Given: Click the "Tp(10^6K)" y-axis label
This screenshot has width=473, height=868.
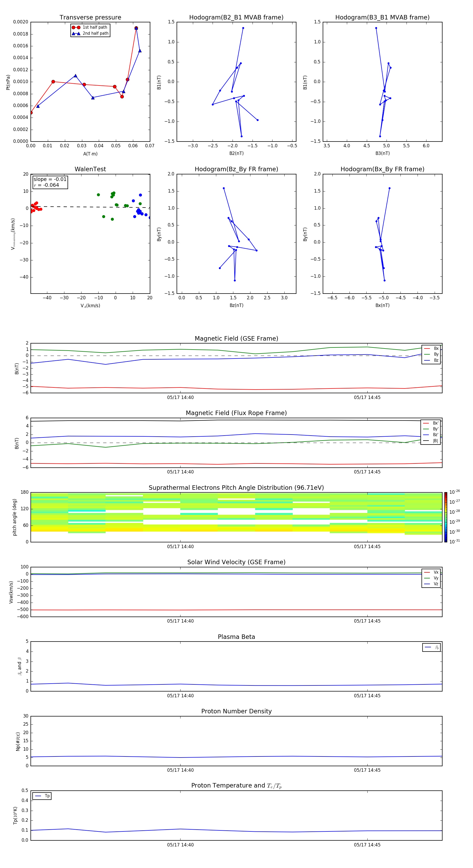Looking at the screenshot, I should tap(15, 815).
